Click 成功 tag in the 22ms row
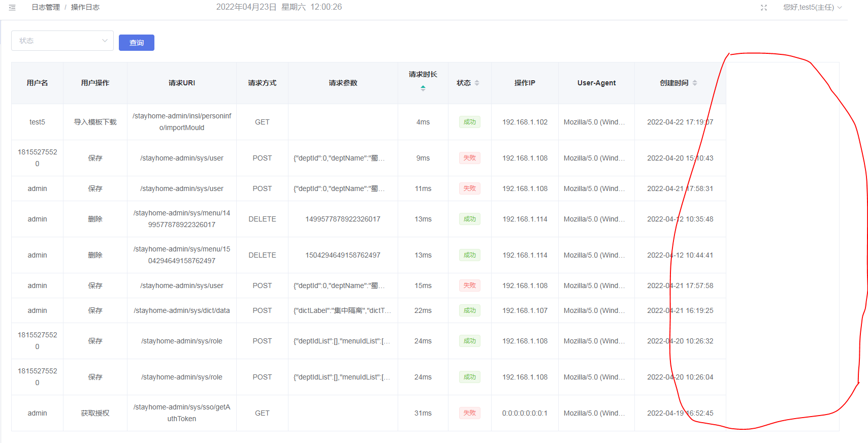Viewport: 868px width, 443px height. click(470, 310)
